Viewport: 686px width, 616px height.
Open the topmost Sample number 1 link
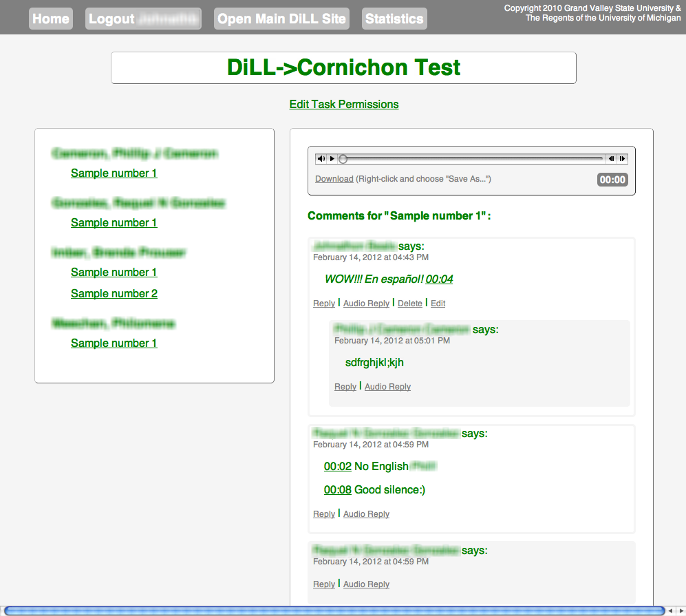[x=114, y=173]
